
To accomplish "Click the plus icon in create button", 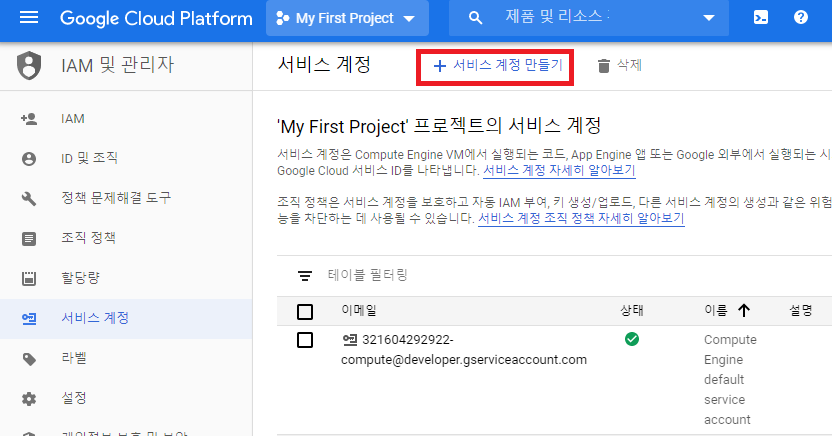I will (439, 66).
